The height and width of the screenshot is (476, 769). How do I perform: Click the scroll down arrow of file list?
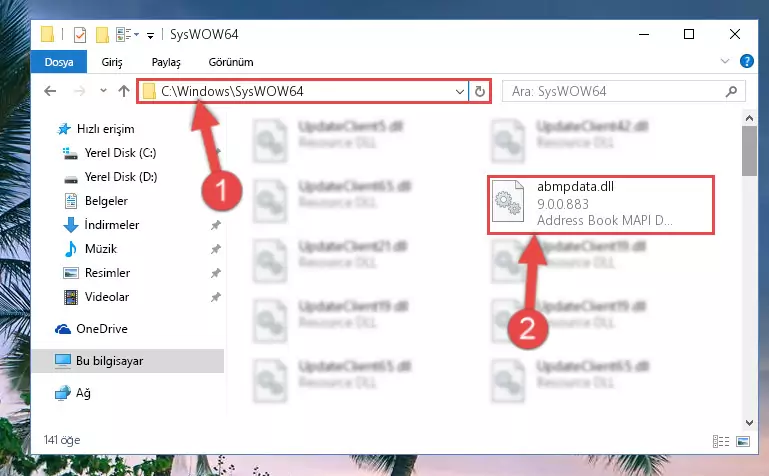click(749, 423)
